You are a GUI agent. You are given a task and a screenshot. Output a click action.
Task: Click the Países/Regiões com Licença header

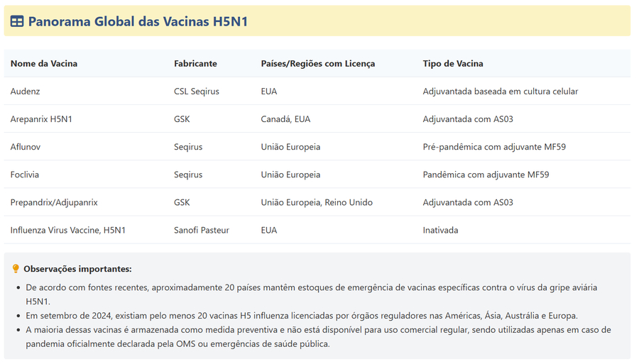pyautogui.click(x=317, y=64)
